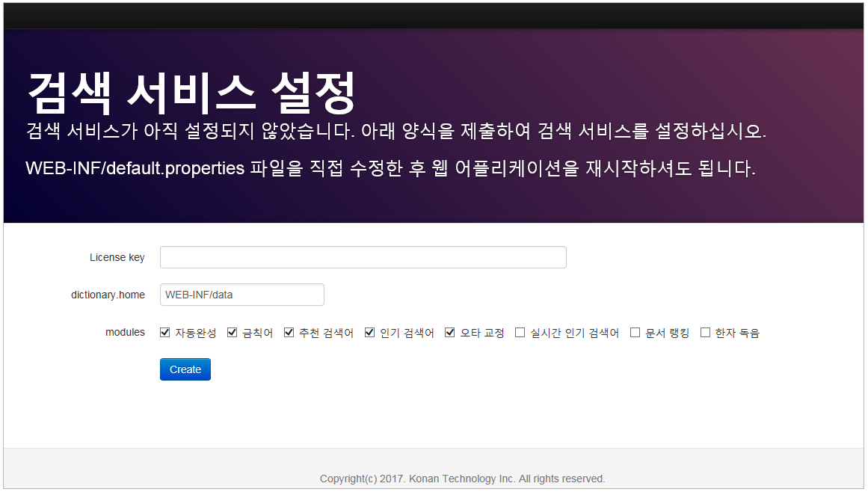
Task: Uncheck the 추천 검색어 checkbox
Action: click(x=289, y=333)
